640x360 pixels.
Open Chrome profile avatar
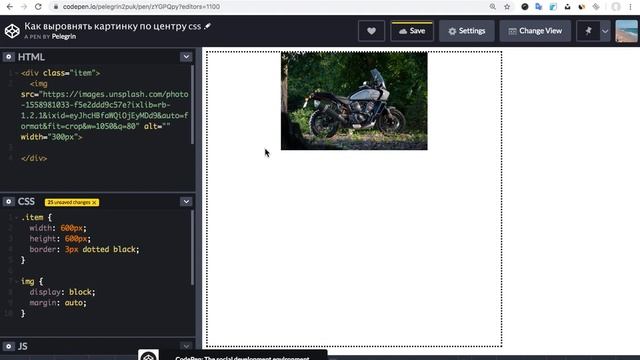pos(616,7)
